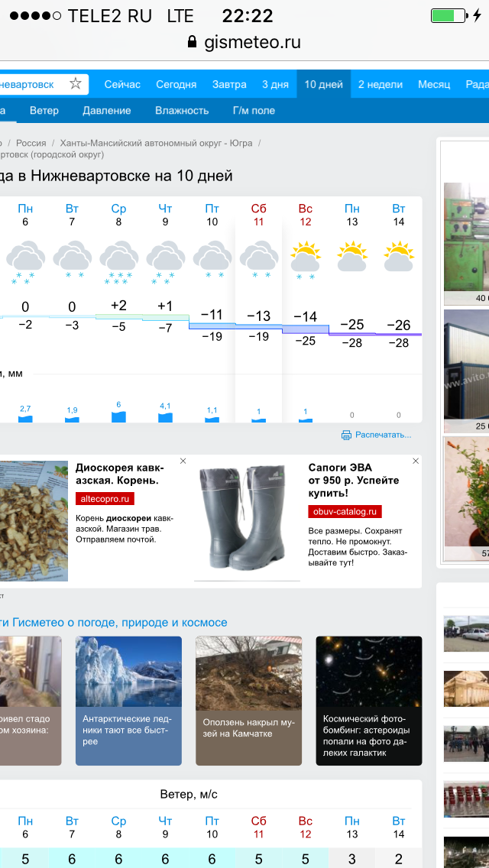The image size is (489, 868).
Task: Open the Antarctic glaciers news thumbnail
Action: [128, 701]
